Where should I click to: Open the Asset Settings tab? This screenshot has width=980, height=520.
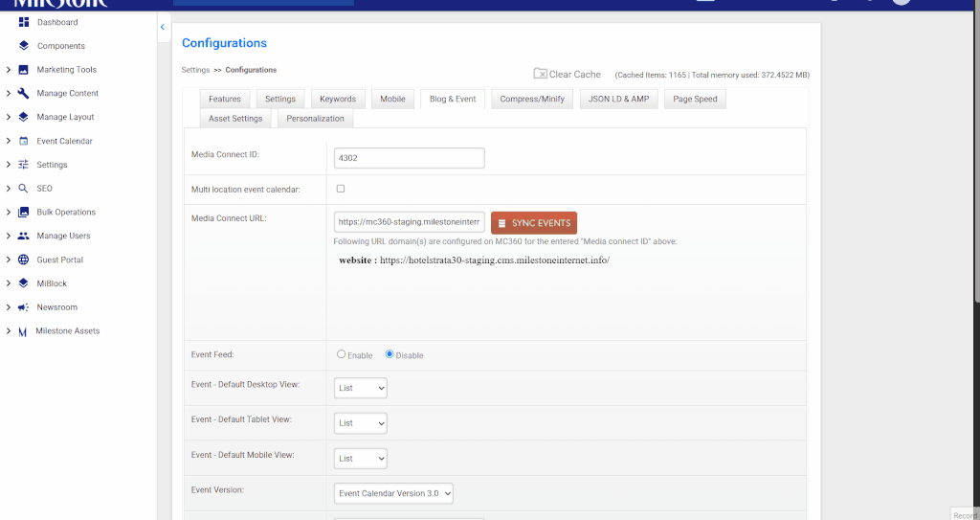(x=235, y=118)
